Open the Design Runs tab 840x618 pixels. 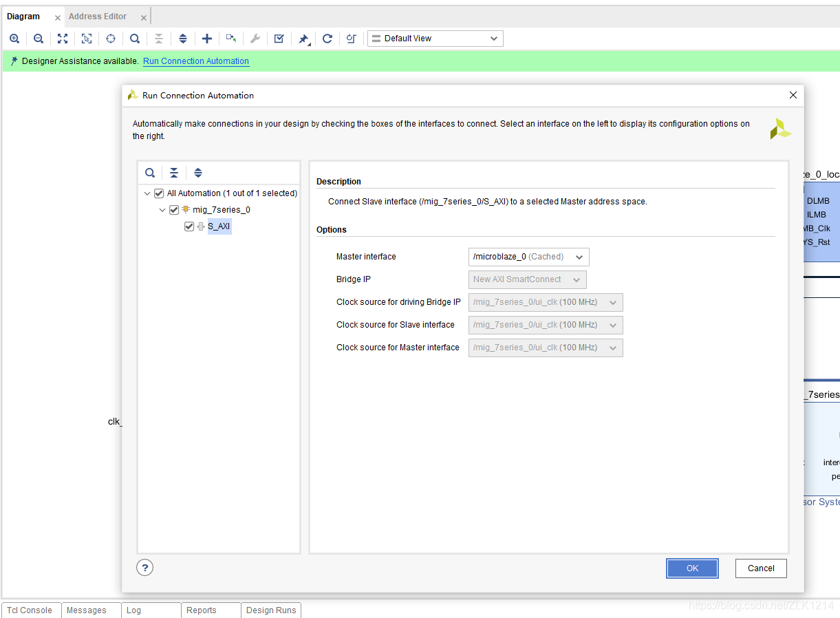pos(271,610)
